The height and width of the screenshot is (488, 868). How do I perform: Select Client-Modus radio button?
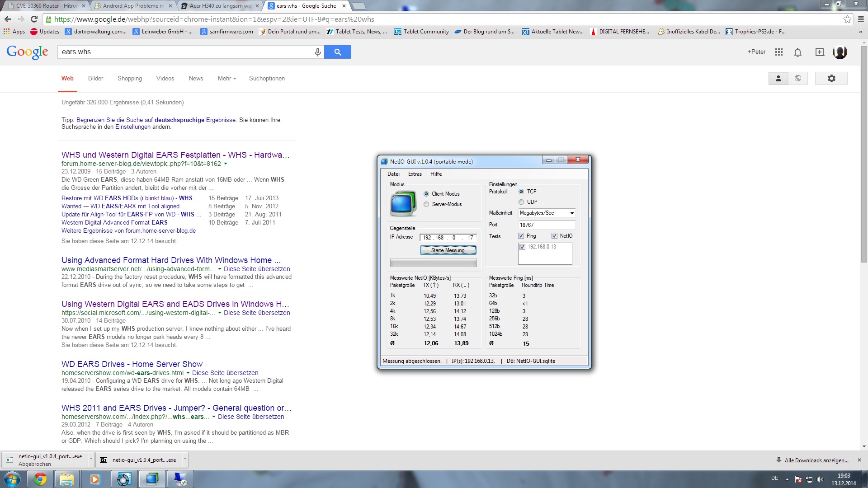coord(426,194)
